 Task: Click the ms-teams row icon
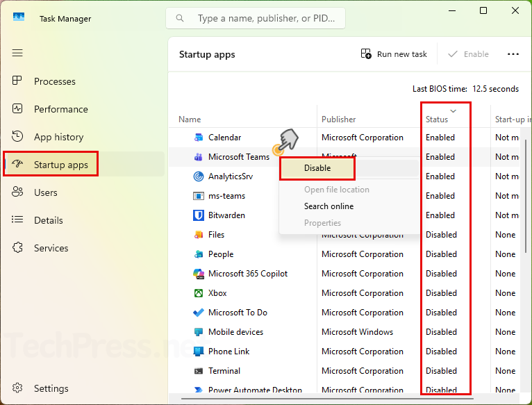coord(199,196)
